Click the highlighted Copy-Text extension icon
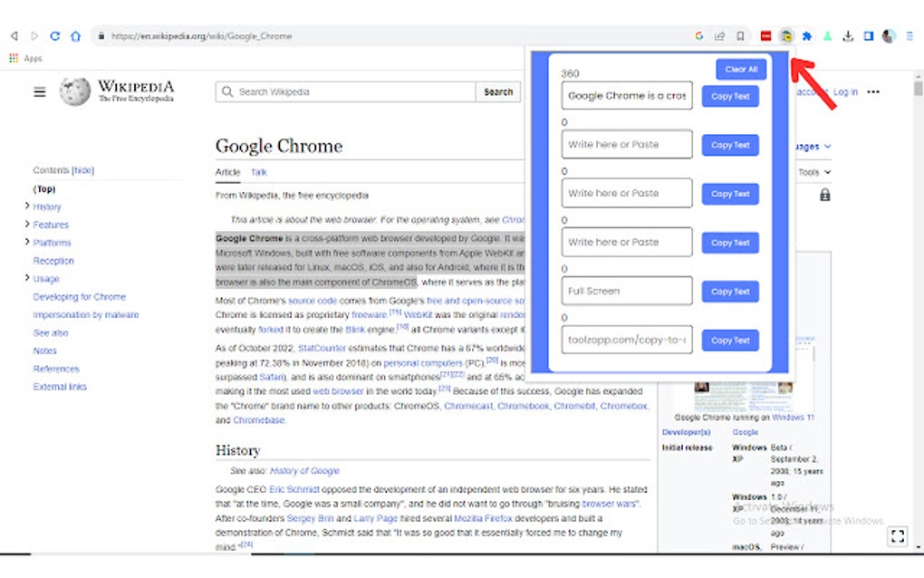Screen dimensions: 924x578 [785, 35]
